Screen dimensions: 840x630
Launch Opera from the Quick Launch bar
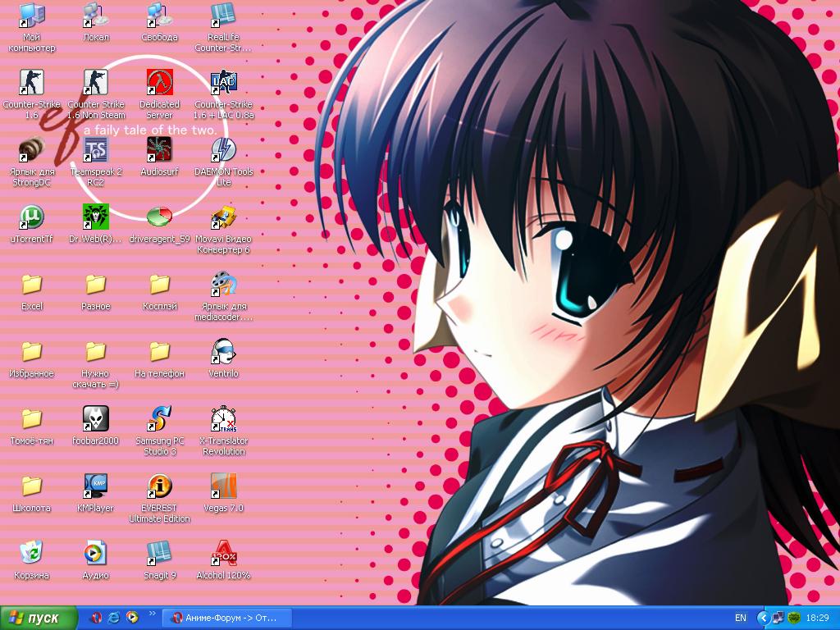96,618
